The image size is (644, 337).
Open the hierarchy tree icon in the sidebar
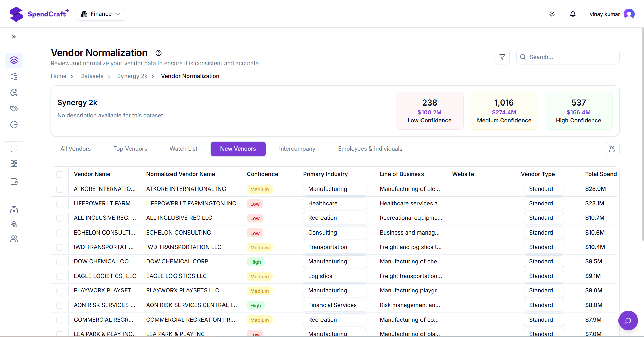(x=14, y=76)
